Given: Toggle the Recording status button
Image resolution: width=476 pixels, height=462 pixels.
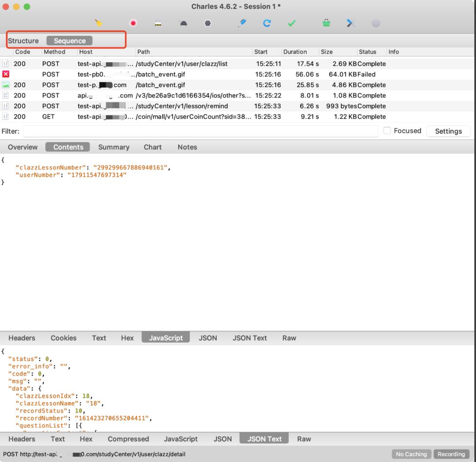Looking at the screenshot, I should point(451,454).
